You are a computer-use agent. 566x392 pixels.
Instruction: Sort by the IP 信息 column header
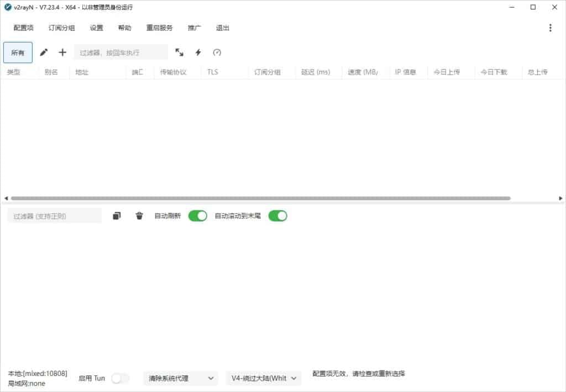coord(405,72)
